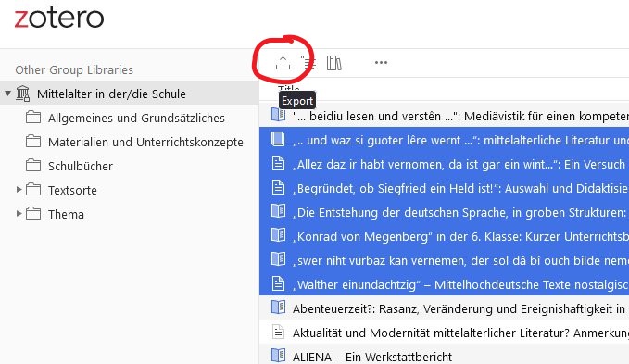Viewport: 629px width, 364px height.
Task: Click the Create Bibliography books icon
Action: click(x=333, y=63)
